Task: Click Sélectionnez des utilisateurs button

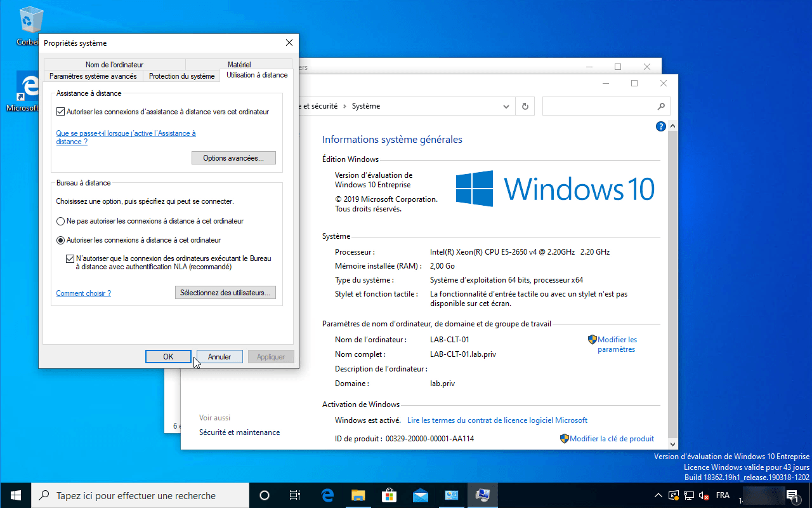Action: coord(225,293)
